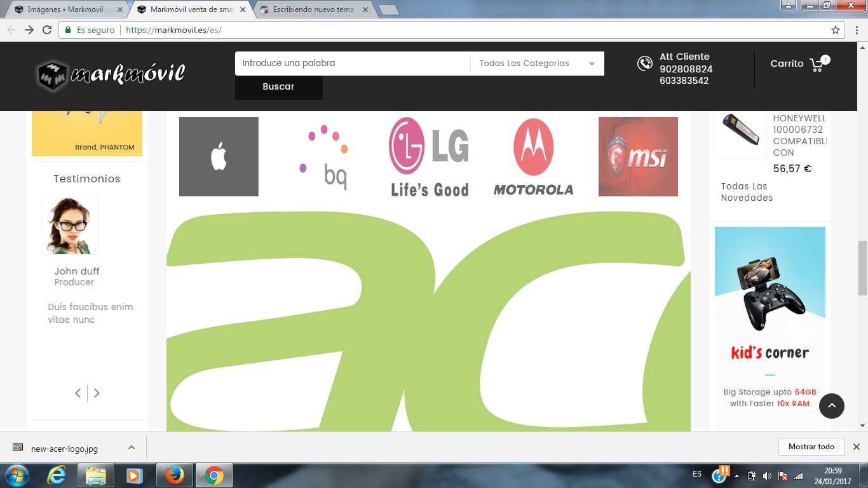The image size is (868, 488).
Task: Open Windows Explorer from the taskbar
Action: pyautogui.click(x=96, y=475)
